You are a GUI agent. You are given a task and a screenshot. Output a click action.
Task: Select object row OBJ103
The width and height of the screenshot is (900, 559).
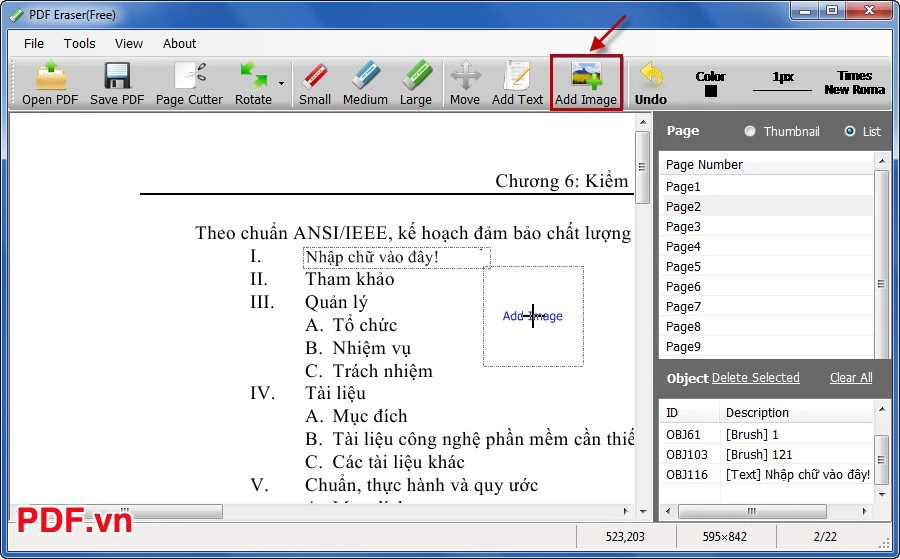(767, 455)
